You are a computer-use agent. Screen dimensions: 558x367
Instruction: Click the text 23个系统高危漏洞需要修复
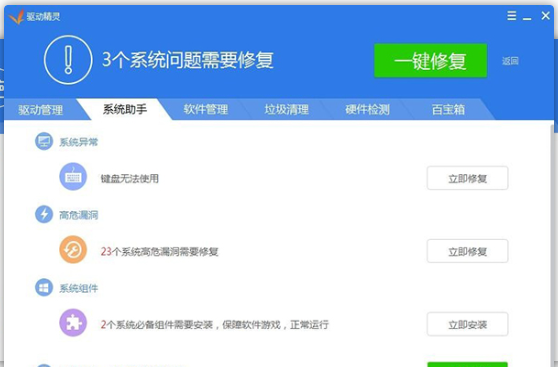159,252
